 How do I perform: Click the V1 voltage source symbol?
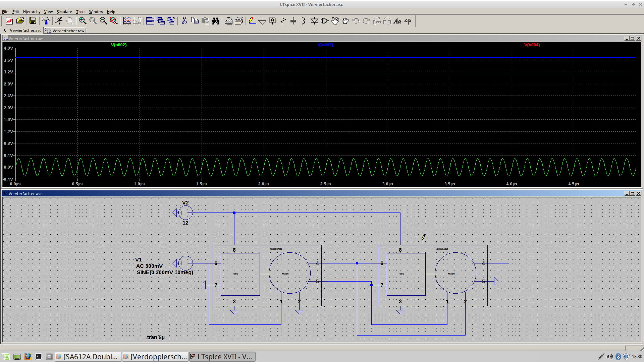[x=185, y=263]
